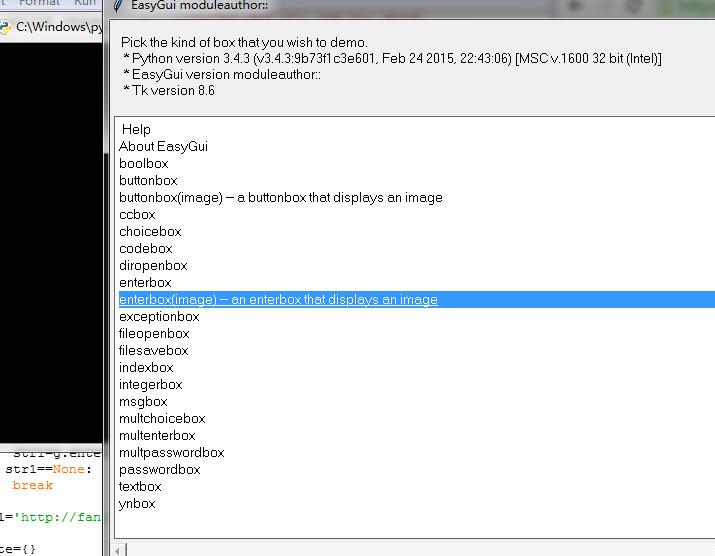Viewport: 715px width, 556px height.
Task: Click the None keyword in IDLE code
Action: click(x=69, y=469)
